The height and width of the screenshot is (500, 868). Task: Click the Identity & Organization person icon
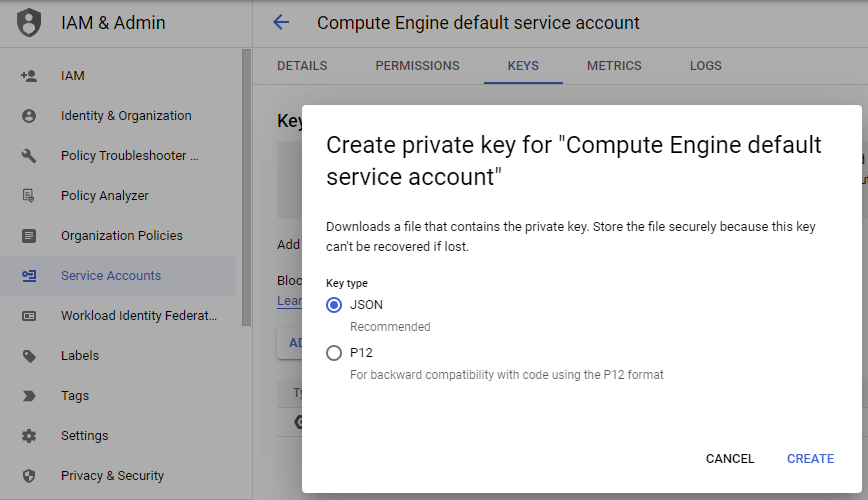pos(29,116)
